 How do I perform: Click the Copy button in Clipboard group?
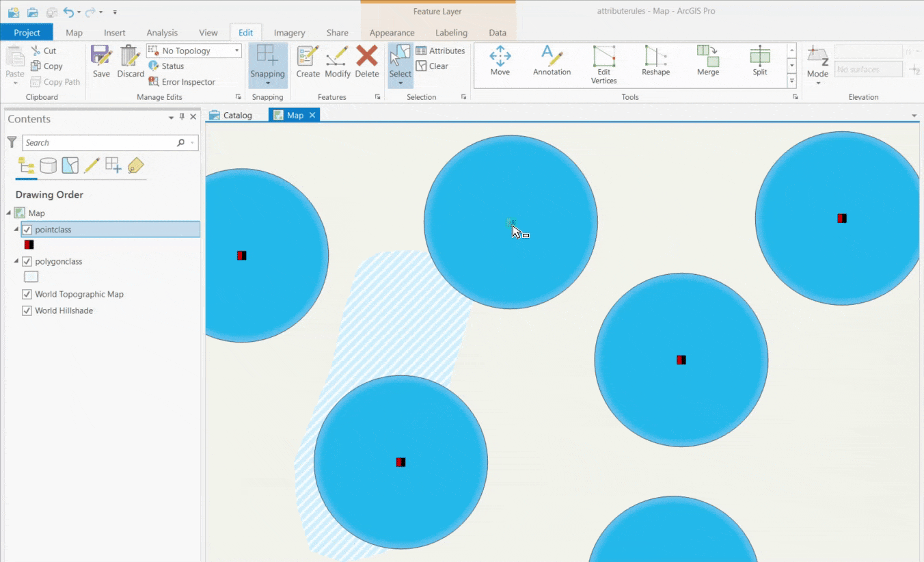(x=46, y=66)
